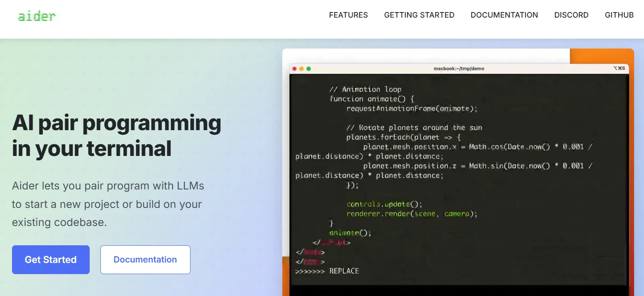644x296 pixels.
Task: Click the "macbook:~/tmp/demo" terminal title
Action: click(x=459, y=69)
